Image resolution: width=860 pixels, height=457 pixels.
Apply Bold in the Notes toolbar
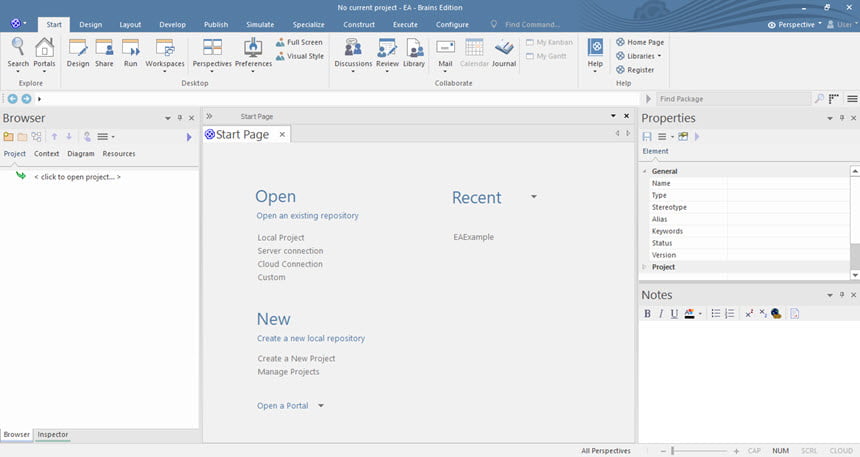647,313
